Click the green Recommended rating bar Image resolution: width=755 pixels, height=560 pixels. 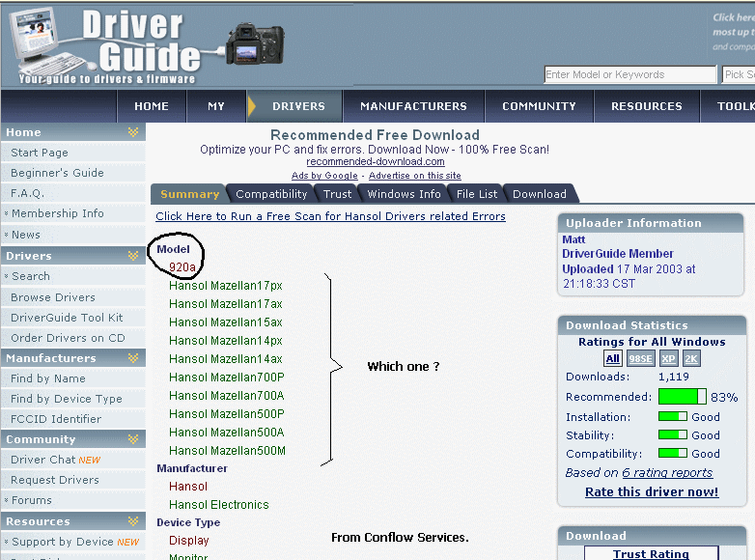683,397
